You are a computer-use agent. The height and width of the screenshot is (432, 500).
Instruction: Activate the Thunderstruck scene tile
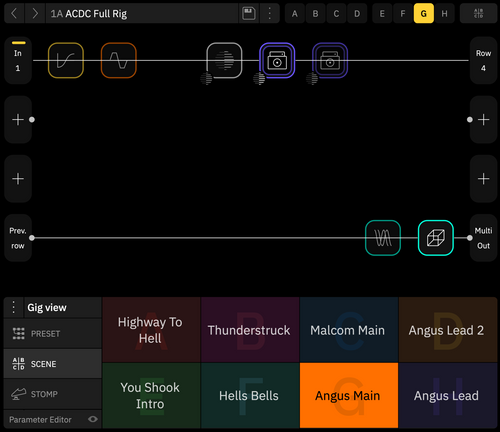coord(250,330)
